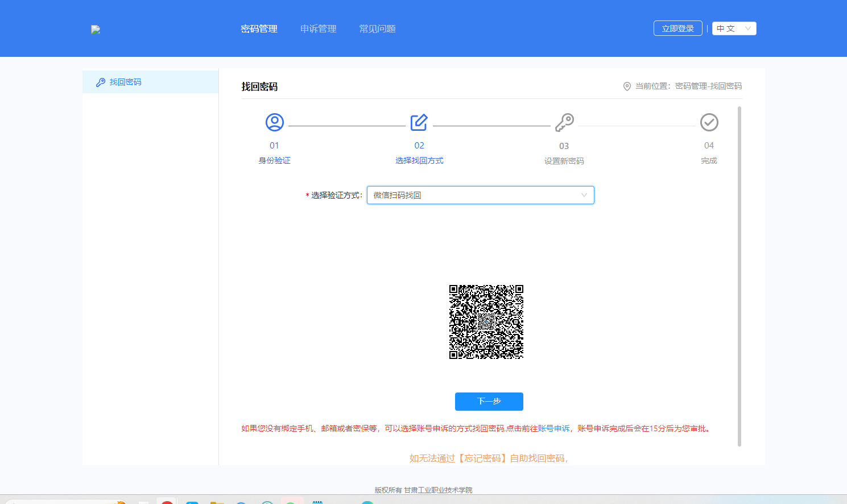This screenshot has width=847, height=504.
Task: Click the 立即登录 button
Action: pos(677,28)
